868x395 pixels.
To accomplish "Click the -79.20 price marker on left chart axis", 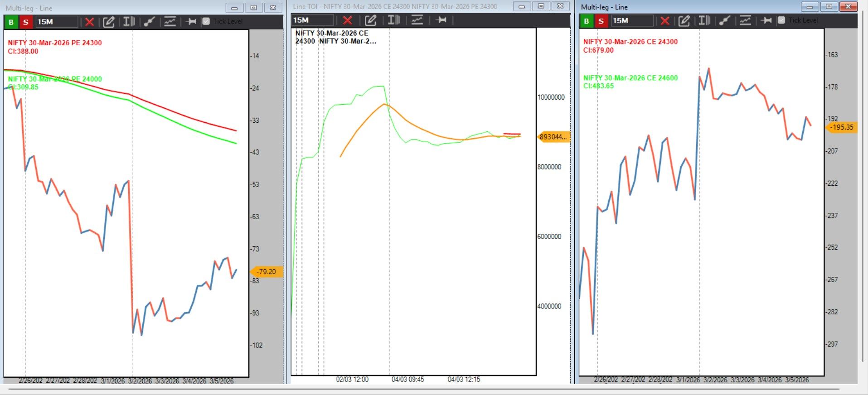I will (266, 272).
